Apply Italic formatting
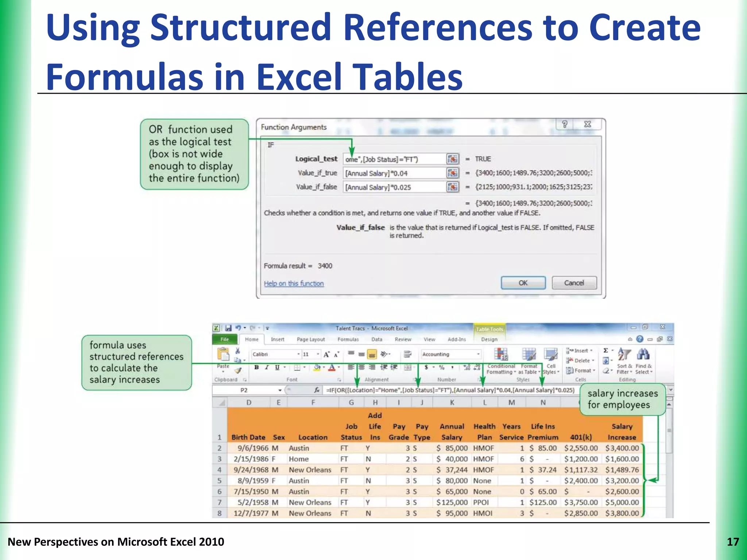747x560 pixels. (267, 367)
